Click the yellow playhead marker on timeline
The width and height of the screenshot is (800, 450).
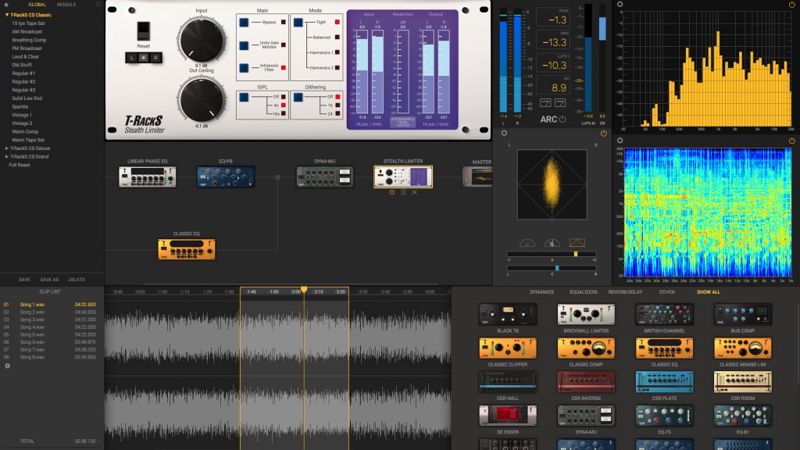304,290
